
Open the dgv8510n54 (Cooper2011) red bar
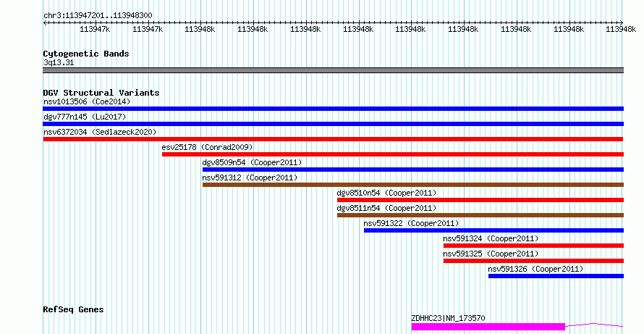(480, 200)
